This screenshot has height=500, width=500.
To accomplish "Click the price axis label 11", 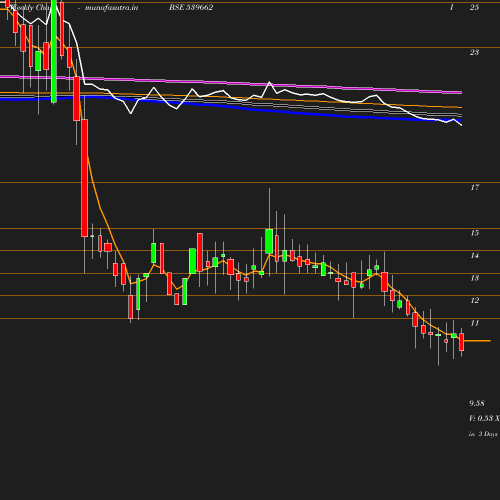I will 475,323.
